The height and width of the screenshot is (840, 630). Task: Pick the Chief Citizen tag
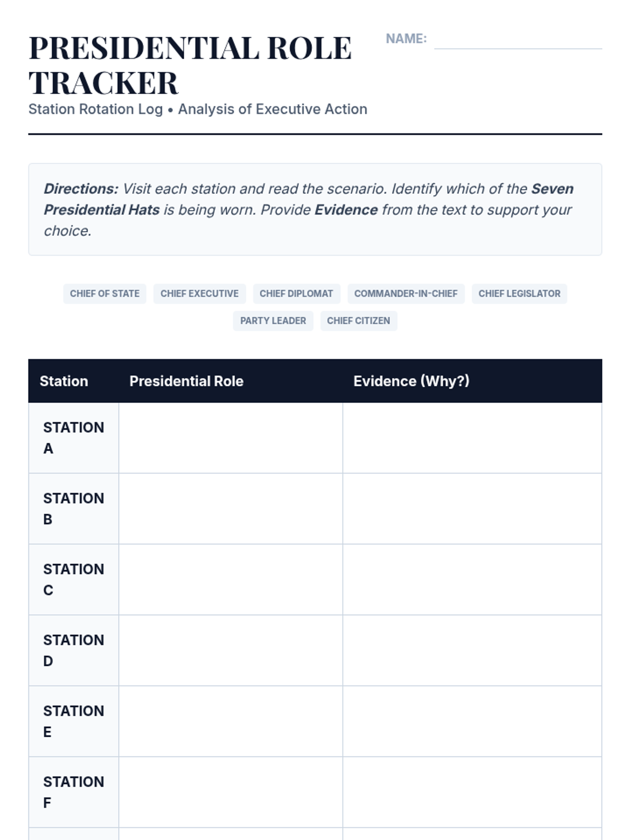point(359,321)
